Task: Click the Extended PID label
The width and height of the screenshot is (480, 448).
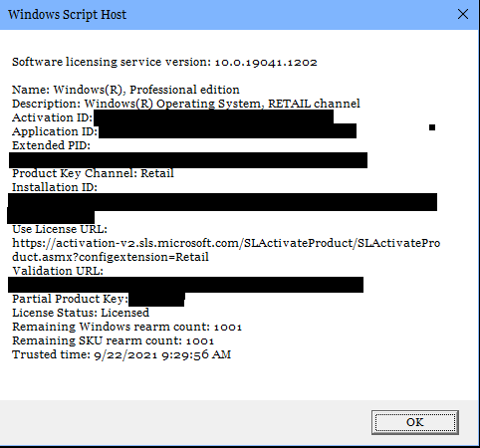Action: 51,145
